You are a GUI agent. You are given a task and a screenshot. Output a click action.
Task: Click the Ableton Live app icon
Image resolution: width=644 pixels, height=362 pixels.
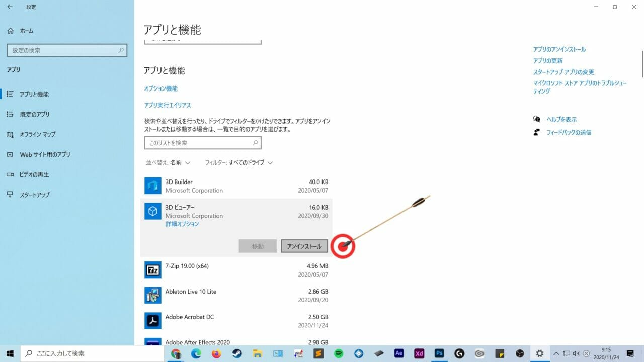153,295
